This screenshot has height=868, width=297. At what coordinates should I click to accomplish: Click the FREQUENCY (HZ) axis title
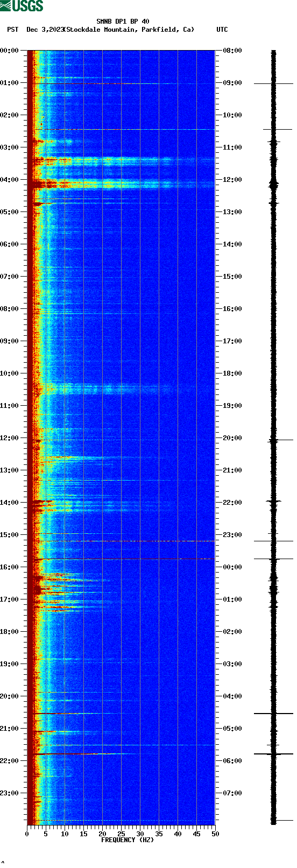[x=128, y=840]
